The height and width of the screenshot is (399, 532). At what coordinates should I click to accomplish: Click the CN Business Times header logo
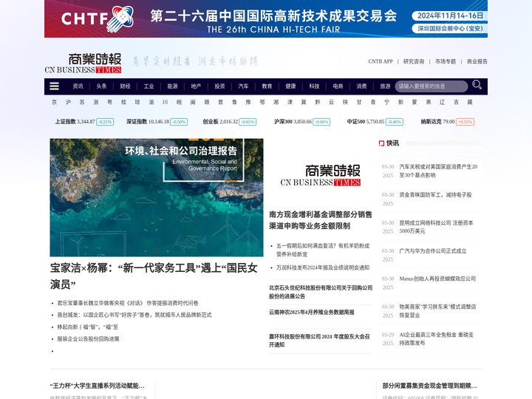click(x=83, y=63)
